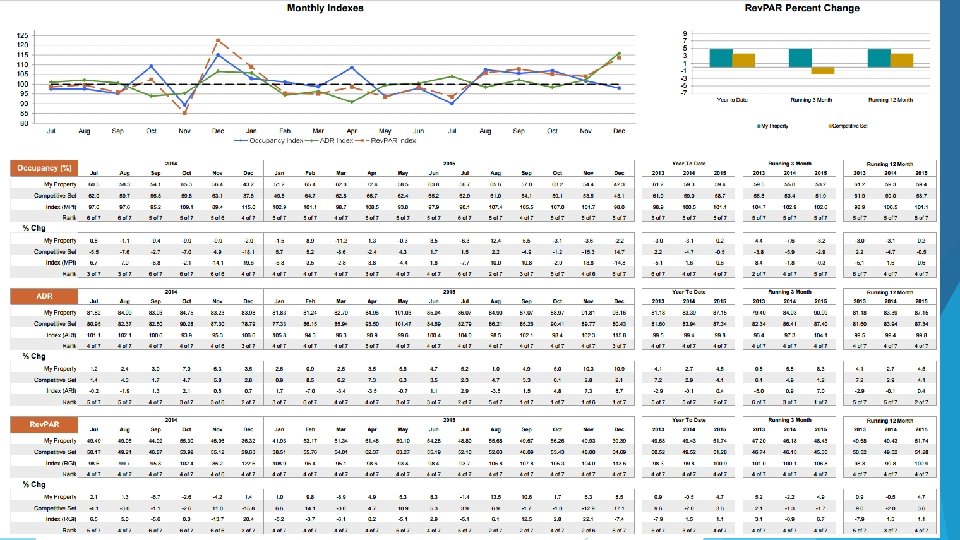Select the orange "ADR" section header

44,296
